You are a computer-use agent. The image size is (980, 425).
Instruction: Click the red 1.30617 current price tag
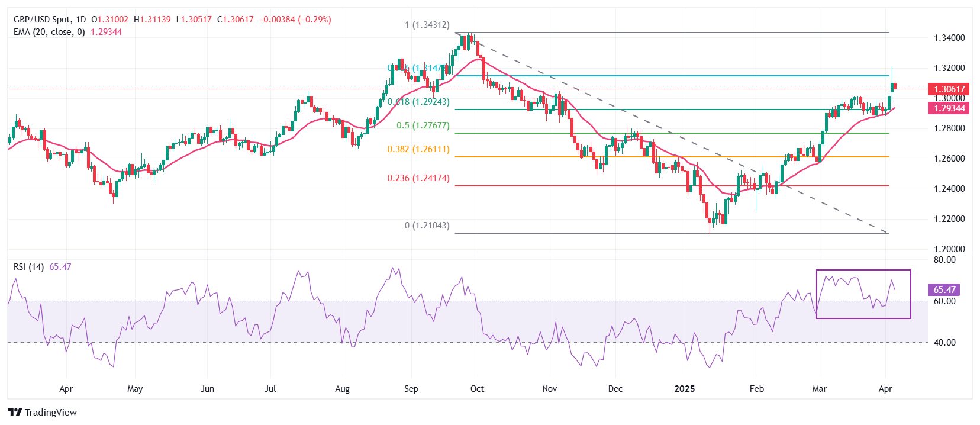tap(949, 89)
